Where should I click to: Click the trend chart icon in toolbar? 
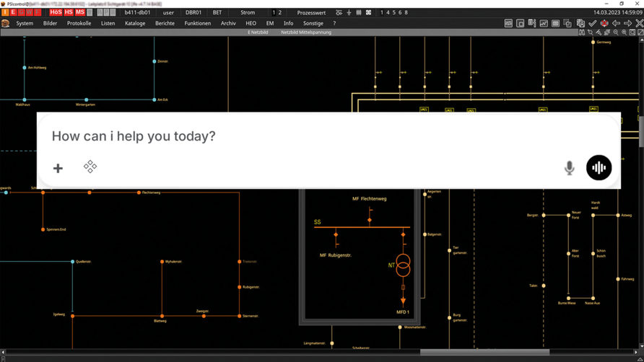(544, 23)
